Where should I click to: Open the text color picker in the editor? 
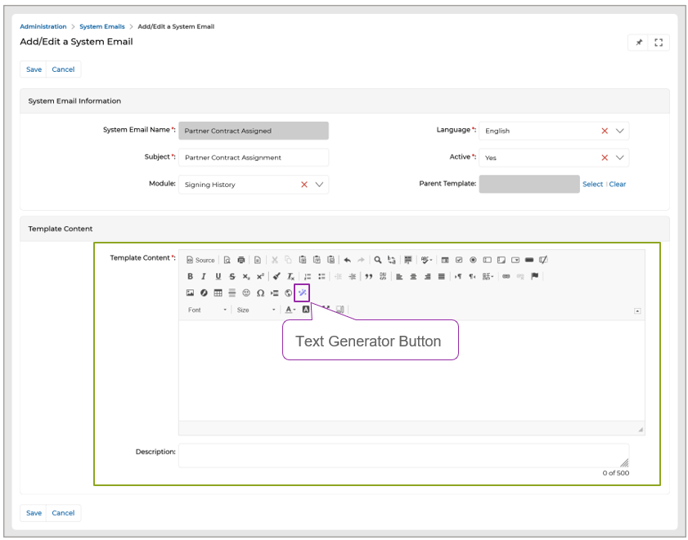pyautogui.click(x=289, y=310)
